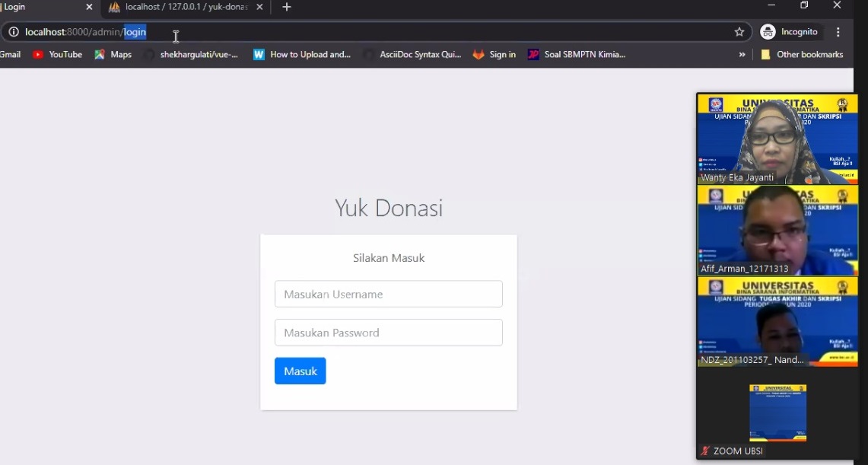Open the YouTube bookmark
This screenshot has height=465, width=868.
tap(58, 54)
